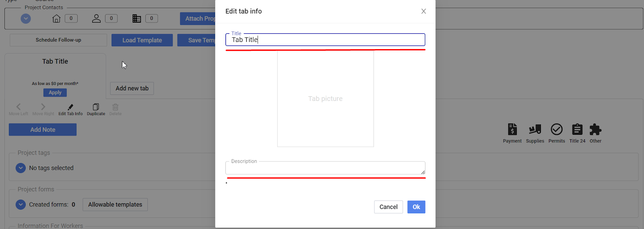Open the Other puzzle piece icon
This screenshot has width=644, height=229.
(x=595, y=129)
